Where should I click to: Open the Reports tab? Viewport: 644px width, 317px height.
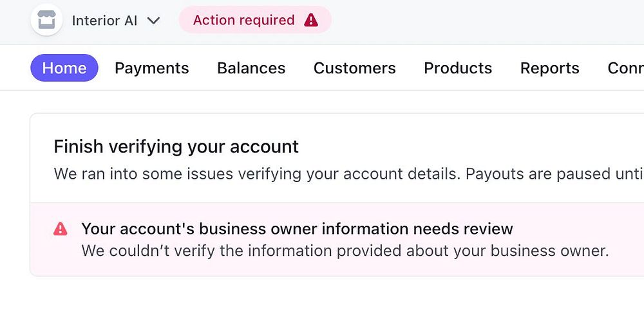[x=550, y=68]
